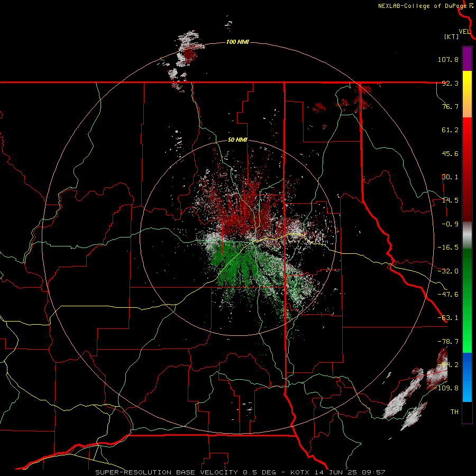
Task: Select the 92.3 scale value
Action: (x=450, y=83)
